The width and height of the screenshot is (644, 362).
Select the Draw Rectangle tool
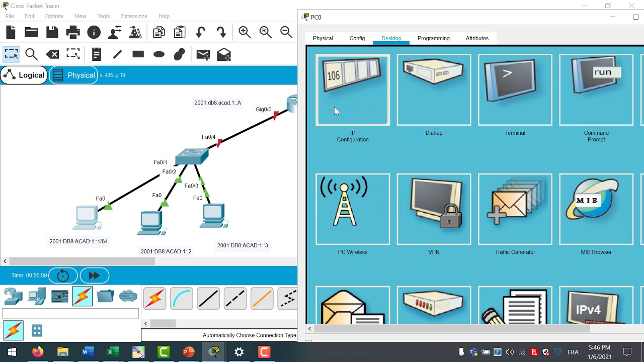[x=138, y=54]
